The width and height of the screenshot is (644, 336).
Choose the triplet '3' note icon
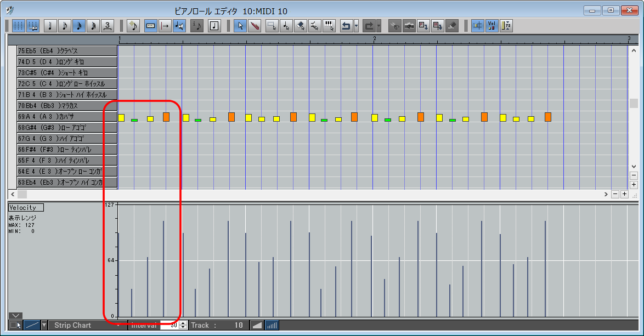tap(108, 26)
